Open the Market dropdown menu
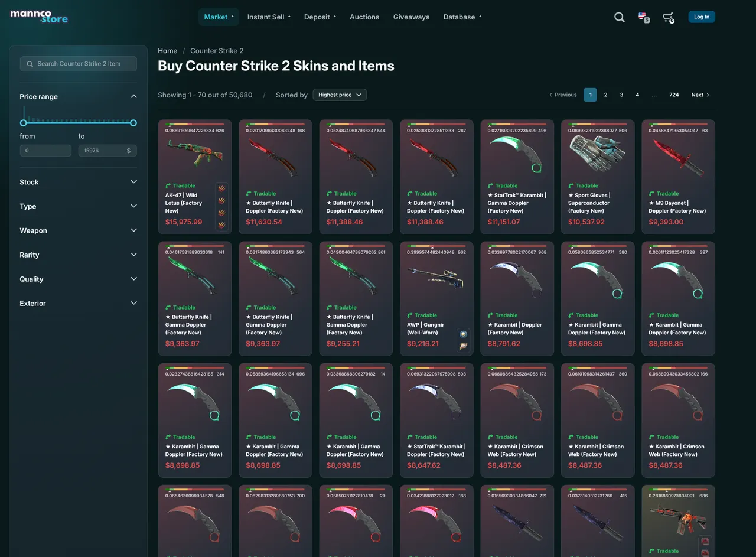Viewport: 756px width, 557px height. click(x=219, y=17)
